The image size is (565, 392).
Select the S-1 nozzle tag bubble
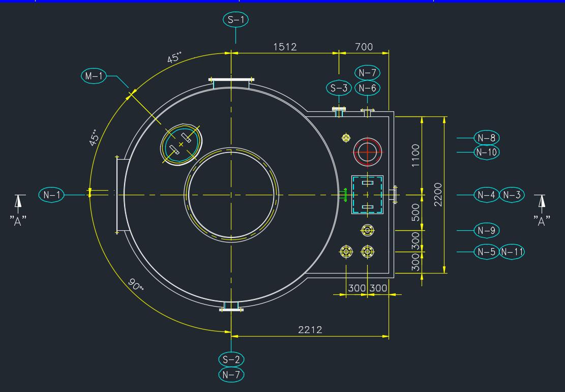[235, 20]
